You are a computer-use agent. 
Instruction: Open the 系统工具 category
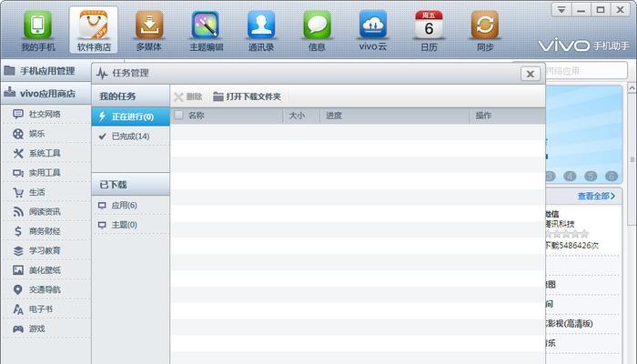(x=45, y=153)
